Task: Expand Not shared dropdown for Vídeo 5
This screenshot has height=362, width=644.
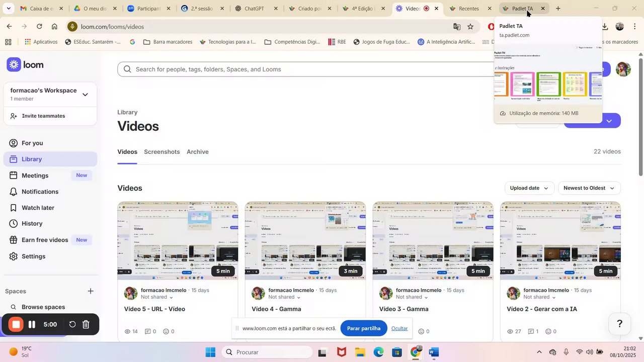Action: (157, 297)
